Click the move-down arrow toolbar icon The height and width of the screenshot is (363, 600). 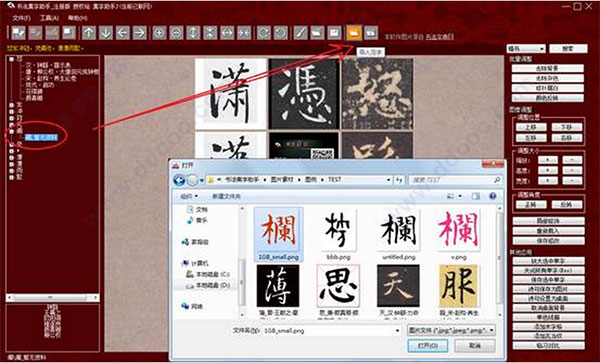click(x=106, y=33)
